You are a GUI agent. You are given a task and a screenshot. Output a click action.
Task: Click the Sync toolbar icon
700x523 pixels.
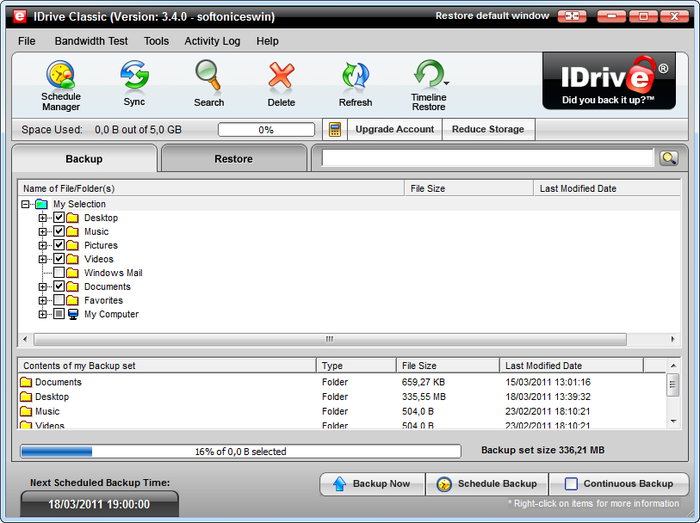(x=134, y=83)
